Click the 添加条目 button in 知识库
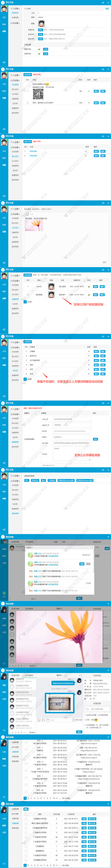 [28, 342]
